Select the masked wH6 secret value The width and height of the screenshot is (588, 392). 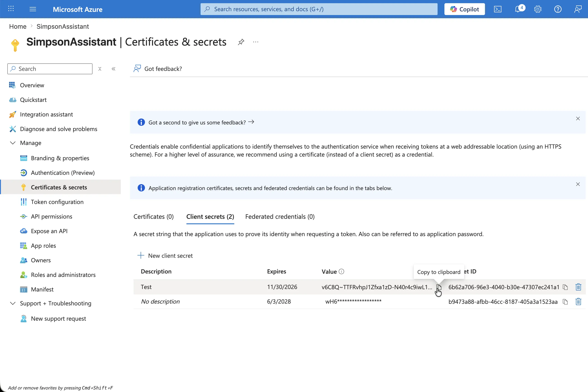point(353,301)
